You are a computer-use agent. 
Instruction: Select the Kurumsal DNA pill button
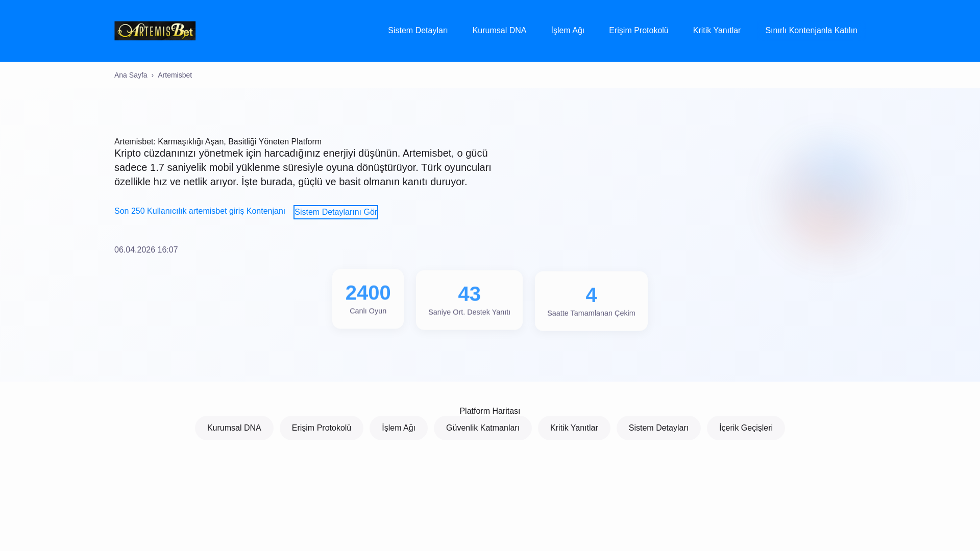pyautogui.click(x=234, y=428)
